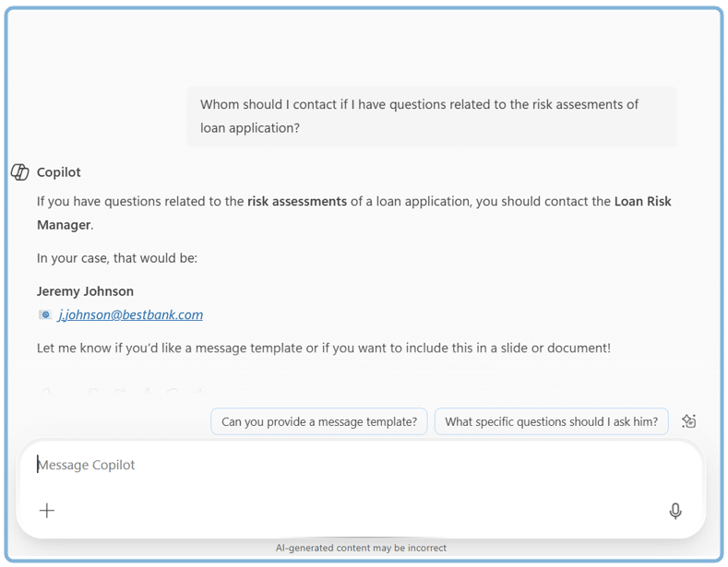Viewport: 728px width, 567px height.
Task: Click the plus icon to add content
Action: point(47,511)
